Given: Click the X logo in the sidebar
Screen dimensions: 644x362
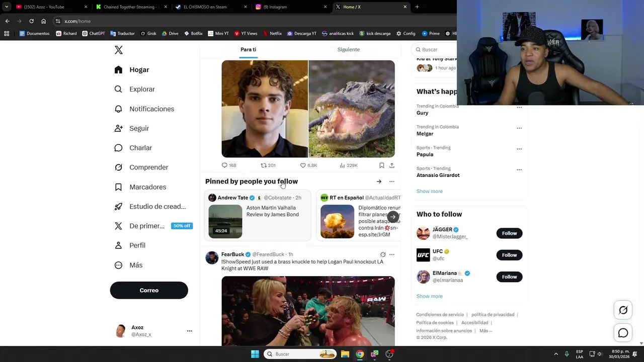Looking at the screenshot, I should pyautogui.click(x=118, y=50).
